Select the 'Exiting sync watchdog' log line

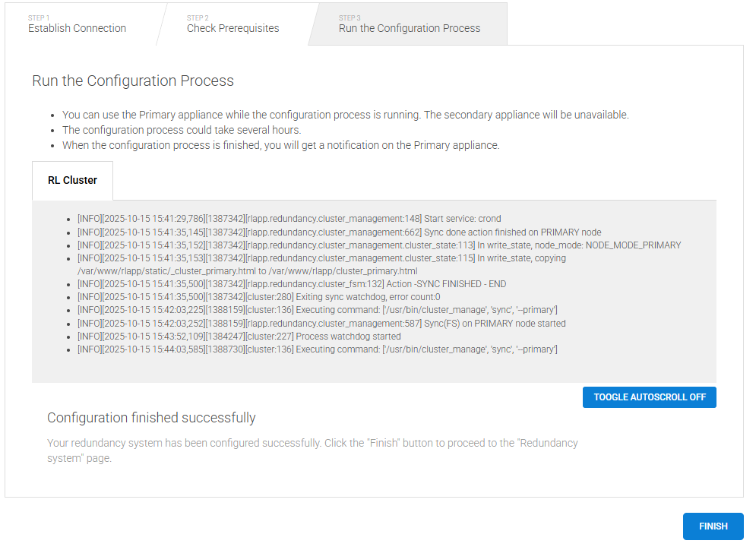258,297
